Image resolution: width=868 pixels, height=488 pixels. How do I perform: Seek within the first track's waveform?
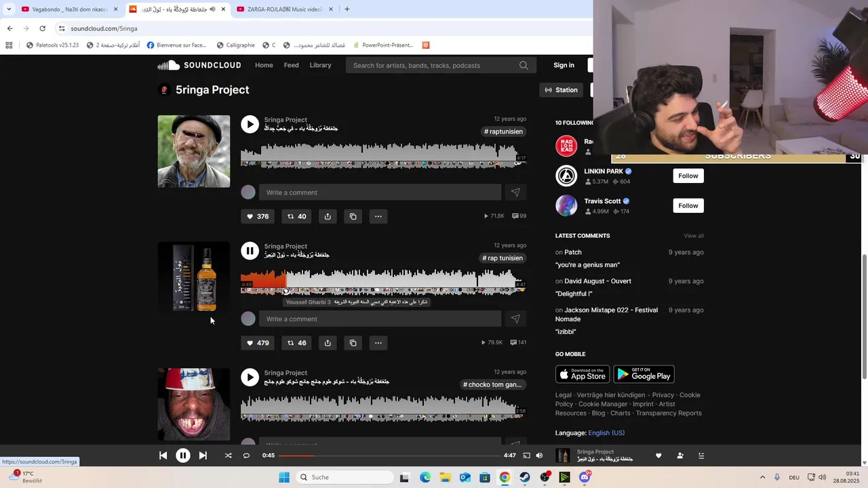coord(383,155)
